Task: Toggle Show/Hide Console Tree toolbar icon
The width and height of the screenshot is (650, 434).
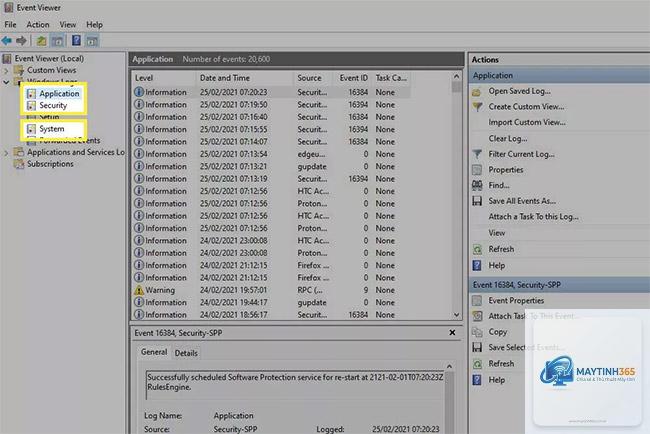Action: [58, 41]
